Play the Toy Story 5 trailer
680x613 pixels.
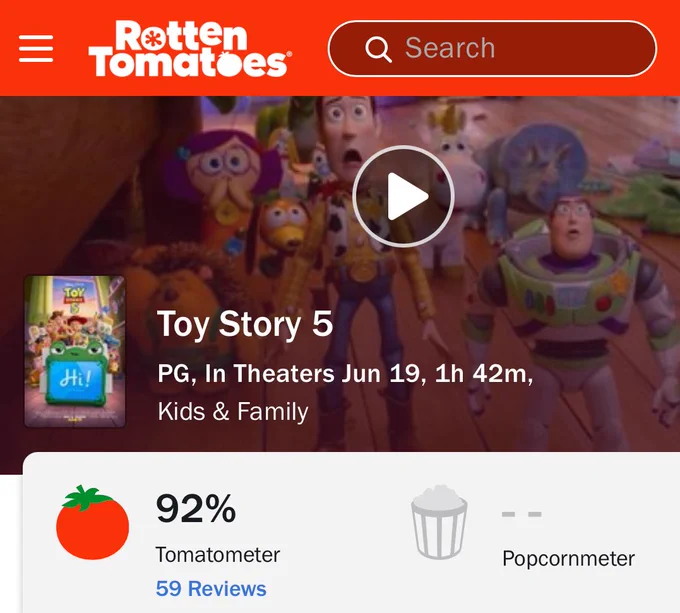(x=403, y=196)
